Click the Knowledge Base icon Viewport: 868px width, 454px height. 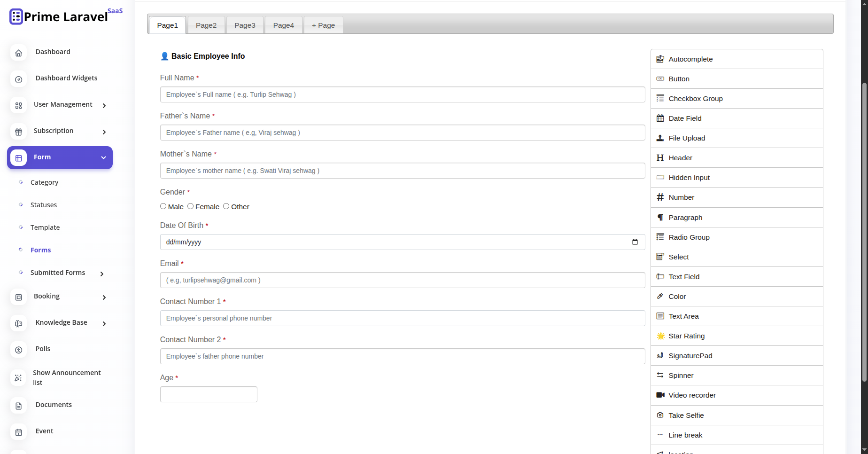pyautogui.click(x=18, y=324)
